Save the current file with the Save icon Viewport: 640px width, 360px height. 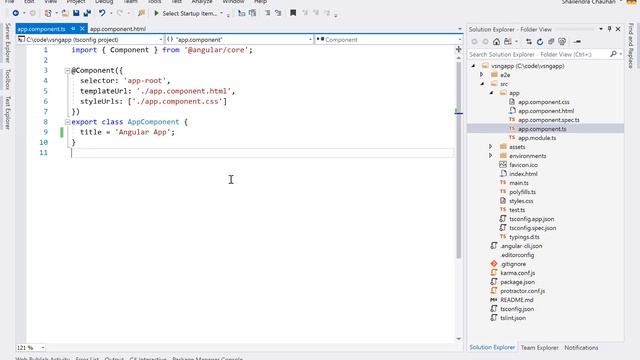coord(76,13)
